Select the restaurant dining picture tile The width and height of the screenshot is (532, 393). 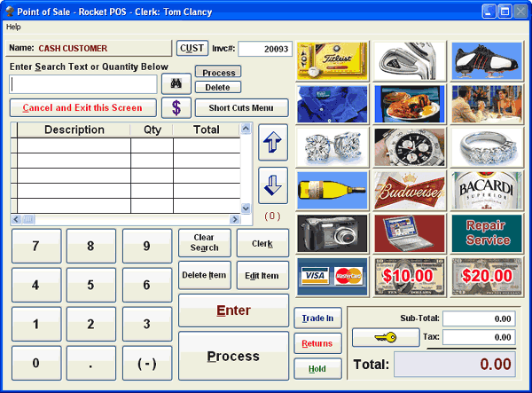click(x=487, y=104)
